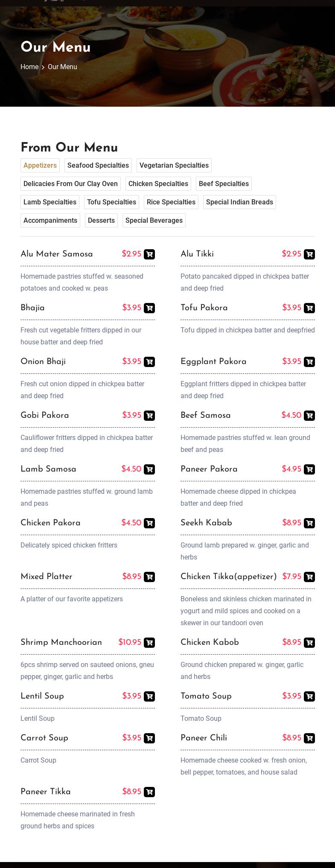Add Chicken Tikka(appetizer) to cart
Image resolution: width=335 pixels, height=868 pixels.
point(309,577)
